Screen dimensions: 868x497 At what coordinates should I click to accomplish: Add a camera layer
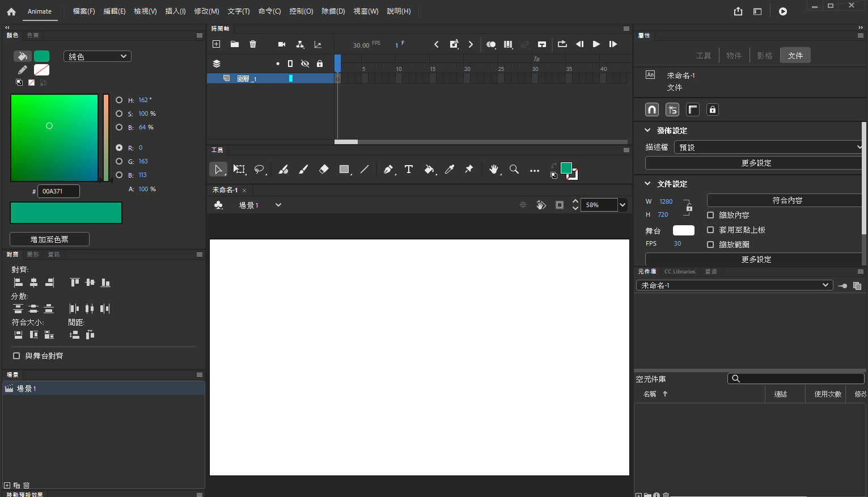282,44
